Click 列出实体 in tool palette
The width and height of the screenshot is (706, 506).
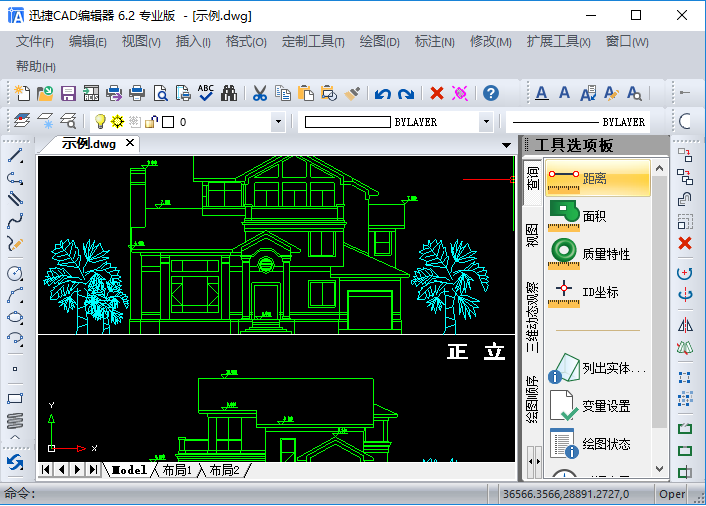598,368
